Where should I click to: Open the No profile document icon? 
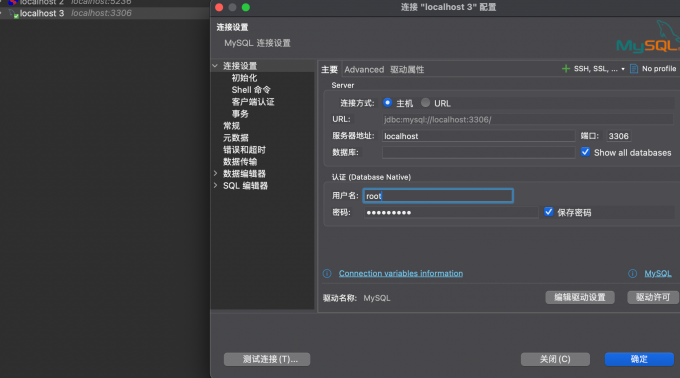coord(634,69)
